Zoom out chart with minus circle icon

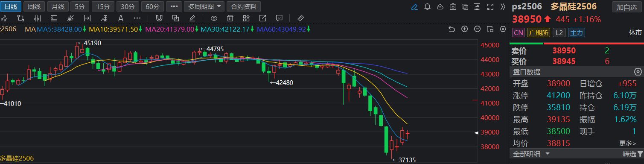[478, 29]
